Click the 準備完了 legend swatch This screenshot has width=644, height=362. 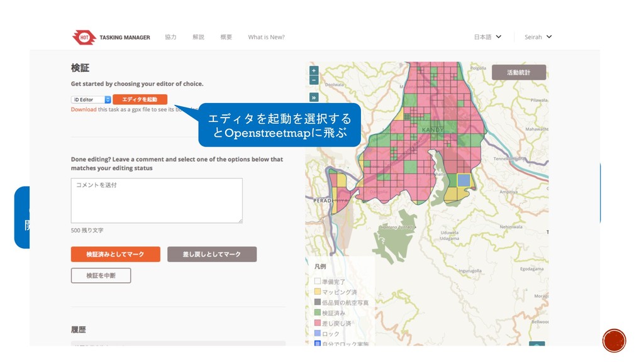[x=318, y=281]
